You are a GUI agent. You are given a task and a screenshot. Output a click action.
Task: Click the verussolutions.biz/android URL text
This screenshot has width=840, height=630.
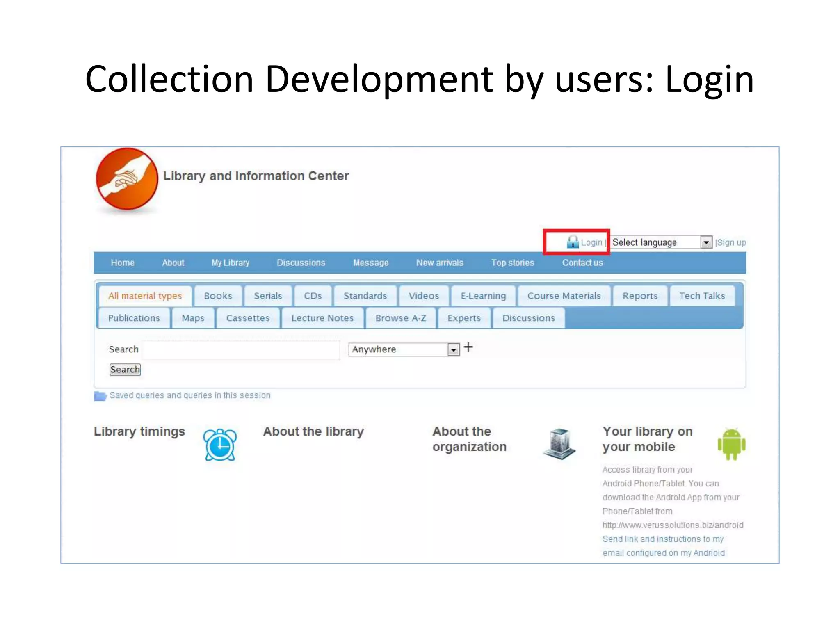(673, 525)
